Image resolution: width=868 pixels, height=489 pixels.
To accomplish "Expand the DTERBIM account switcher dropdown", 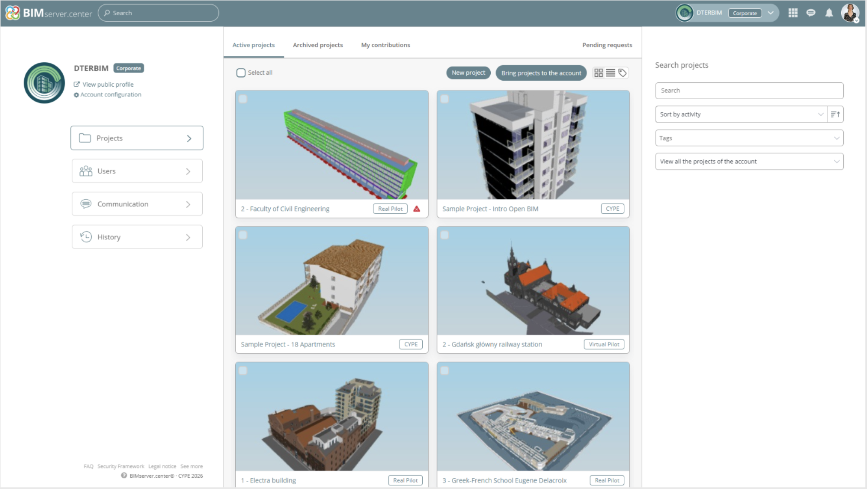I will click(771, 13).
